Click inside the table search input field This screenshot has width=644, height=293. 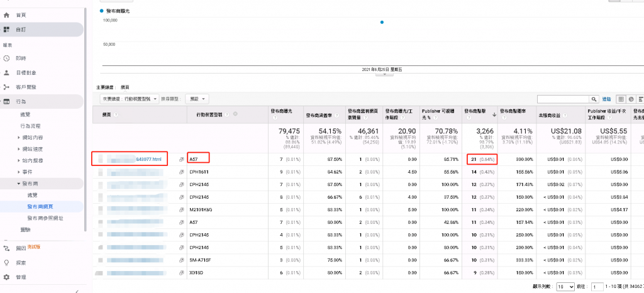tap(563, 99)
